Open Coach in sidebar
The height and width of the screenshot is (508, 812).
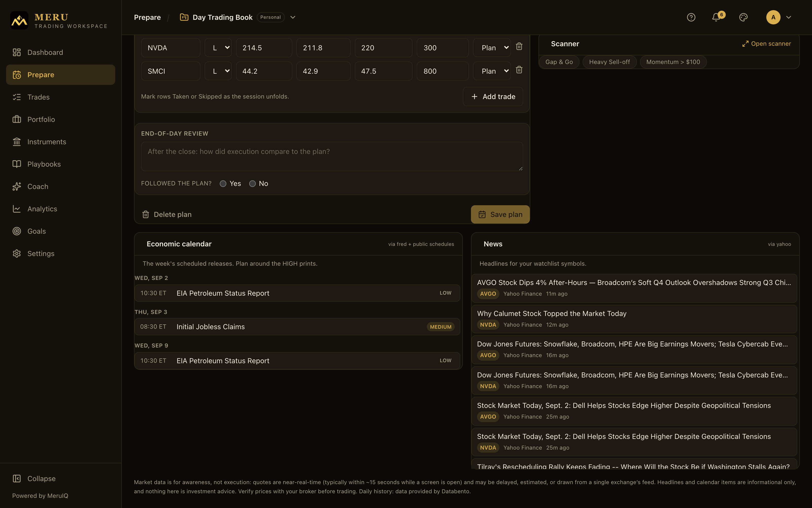point(60,186)
